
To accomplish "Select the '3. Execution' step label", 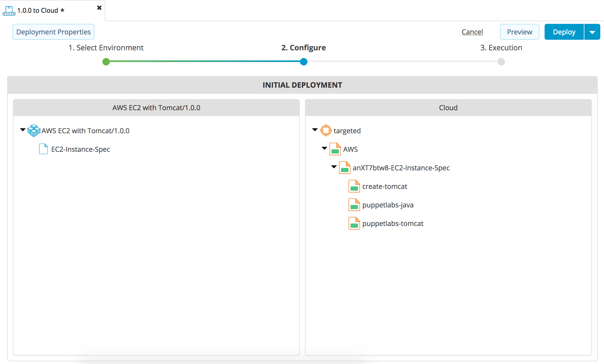I will (x=501, y=48).
